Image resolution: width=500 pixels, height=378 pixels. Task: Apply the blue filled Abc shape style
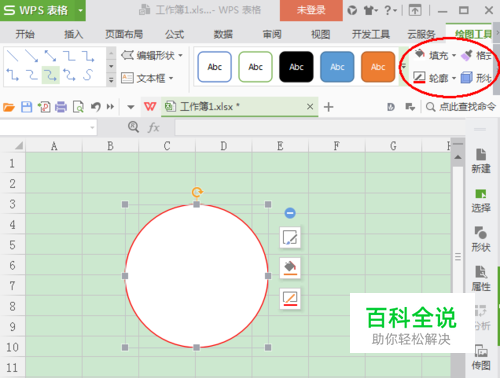[x=337, y=67]
